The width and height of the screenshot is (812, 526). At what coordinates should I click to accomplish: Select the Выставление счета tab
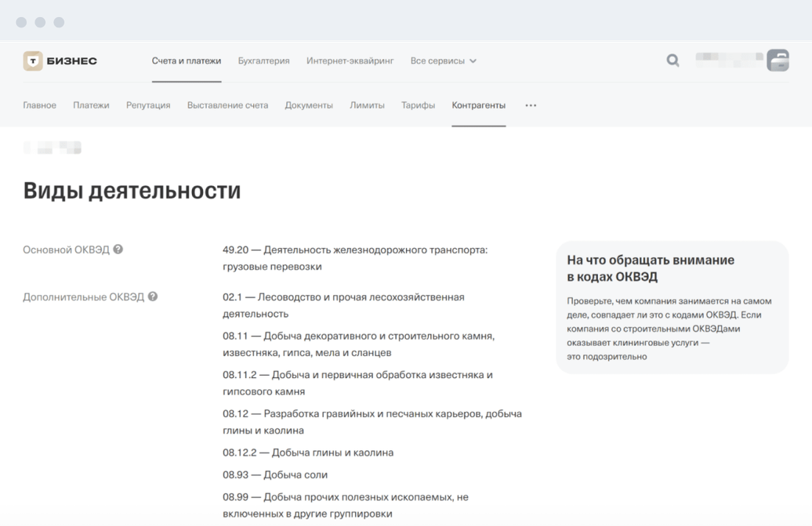pos(227,105)
